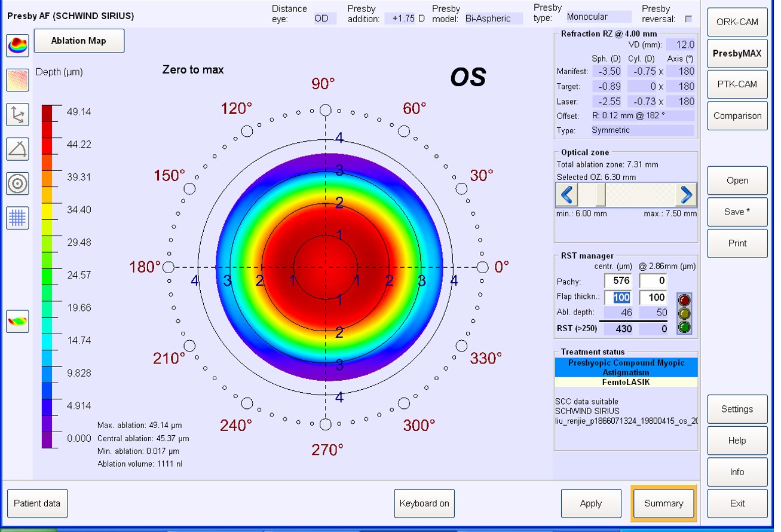Switch to the PTK-CAM module

coord(737,84)
